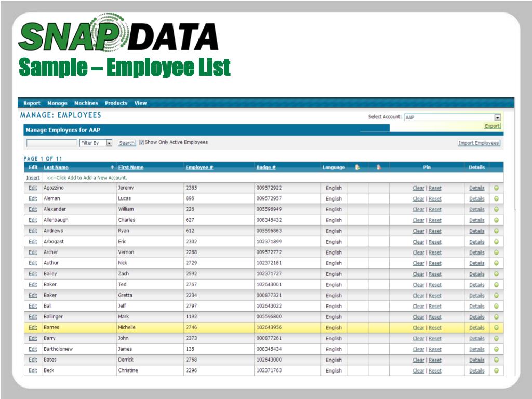Clear pin for Arbogast

(x=418, y=242)
